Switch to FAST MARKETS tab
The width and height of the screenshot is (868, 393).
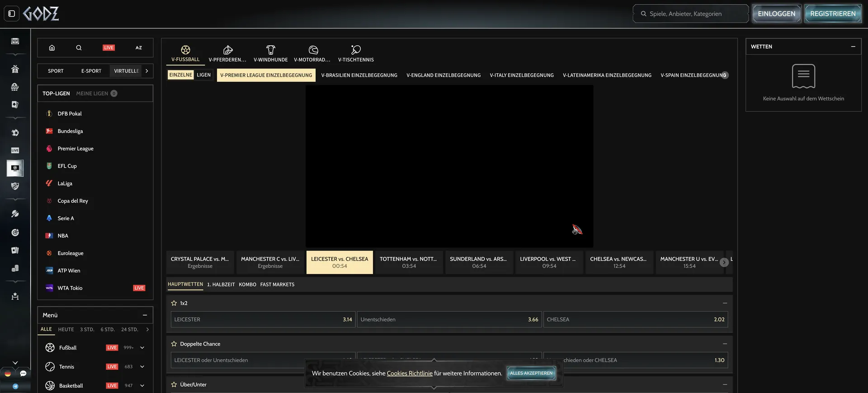pyautogui.click(x=277, y=284)
